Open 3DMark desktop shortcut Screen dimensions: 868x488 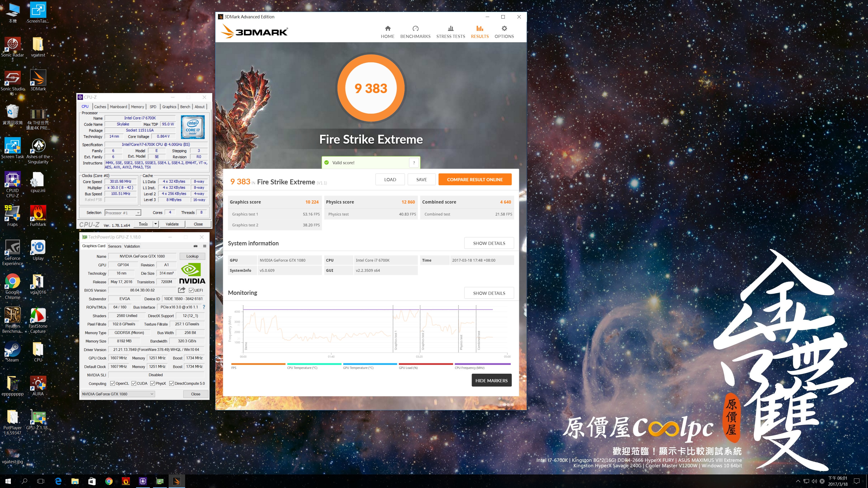click(x=38, y=80)
